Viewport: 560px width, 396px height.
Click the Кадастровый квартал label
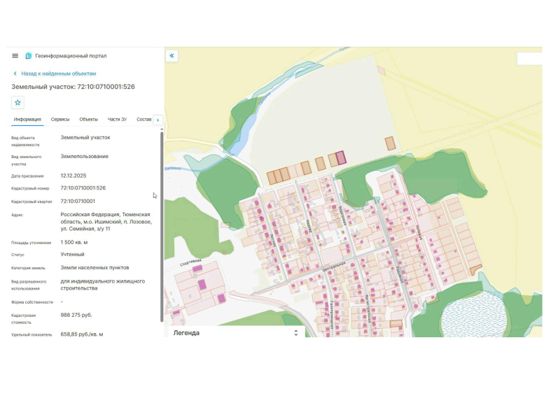pos(31,202)
